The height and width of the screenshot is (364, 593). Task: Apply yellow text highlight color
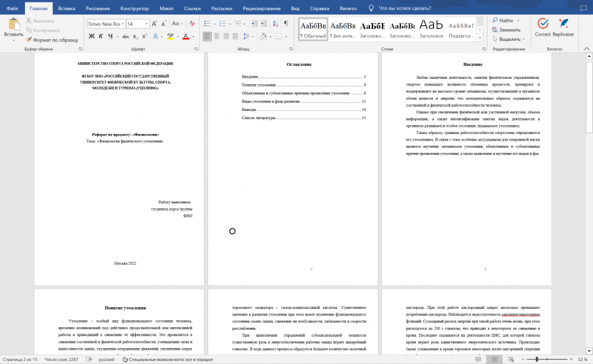coord(171,36)
